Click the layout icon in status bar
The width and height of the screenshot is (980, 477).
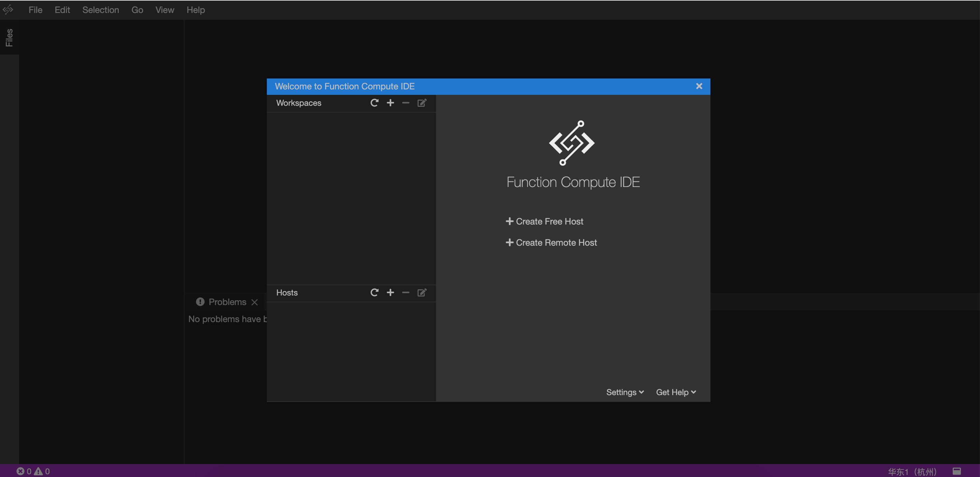[956, 471]
